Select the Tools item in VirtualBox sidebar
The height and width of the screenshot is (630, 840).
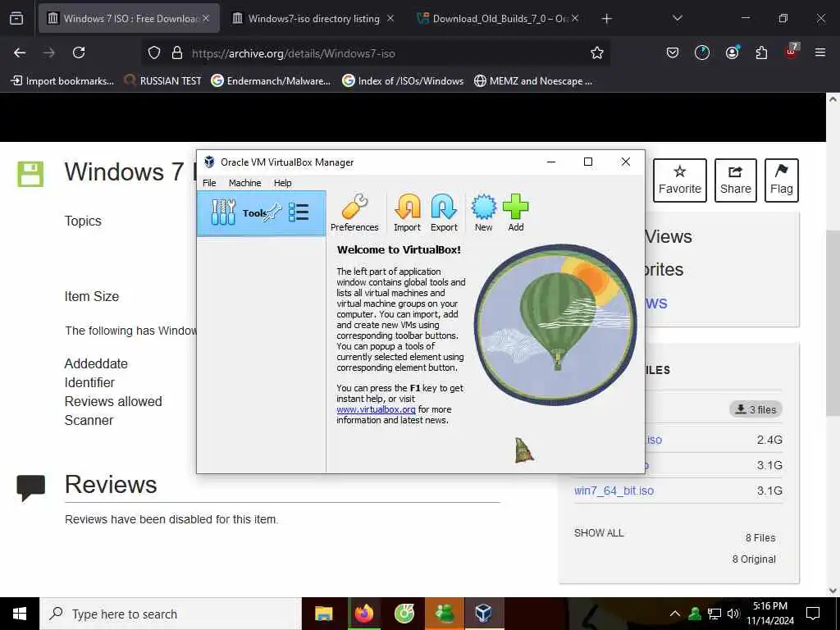(262, 213)
